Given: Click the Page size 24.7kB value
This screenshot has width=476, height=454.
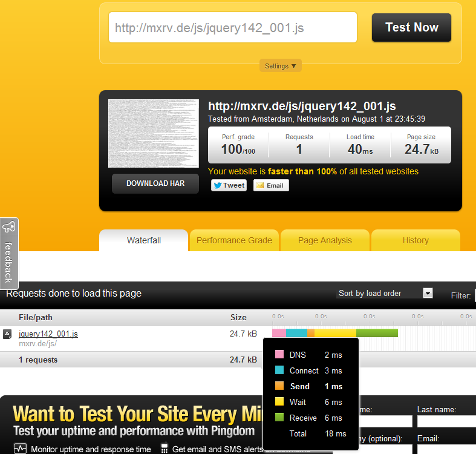Looking at the screenshot, I should [x=422, y=150].
